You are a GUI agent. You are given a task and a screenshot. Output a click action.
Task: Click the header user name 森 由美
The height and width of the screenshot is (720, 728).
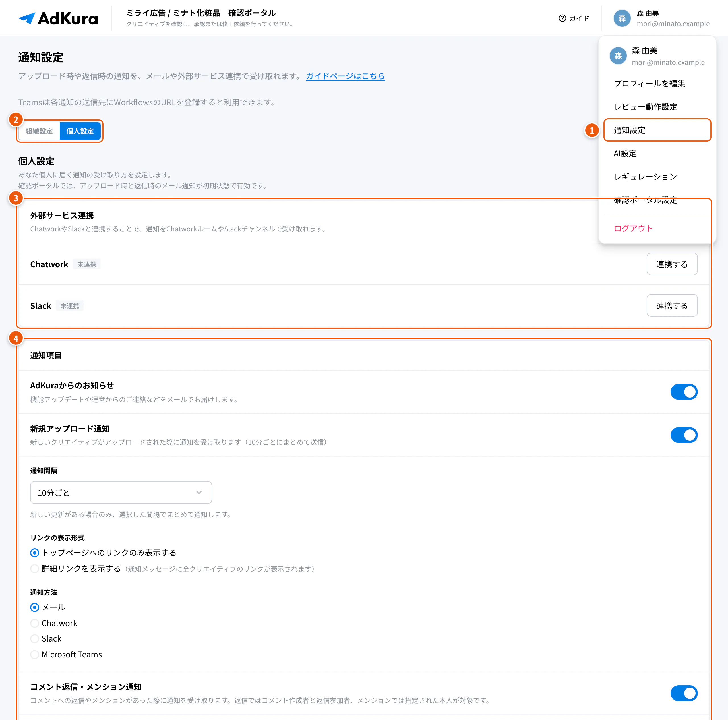click(648, 14)
